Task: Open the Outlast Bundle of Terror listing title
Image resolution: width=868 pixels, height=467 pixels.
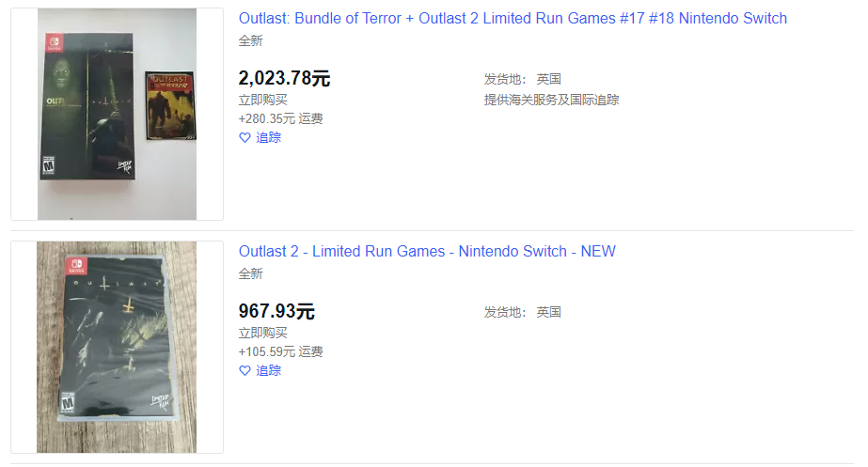Action: pyautogui.click(x=513, y=18)
